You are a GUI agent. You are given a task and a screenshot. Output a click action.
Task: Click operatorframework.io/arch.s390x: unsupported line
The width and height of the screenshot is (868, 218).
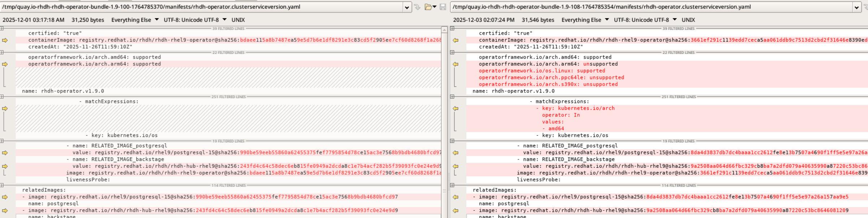548,84
